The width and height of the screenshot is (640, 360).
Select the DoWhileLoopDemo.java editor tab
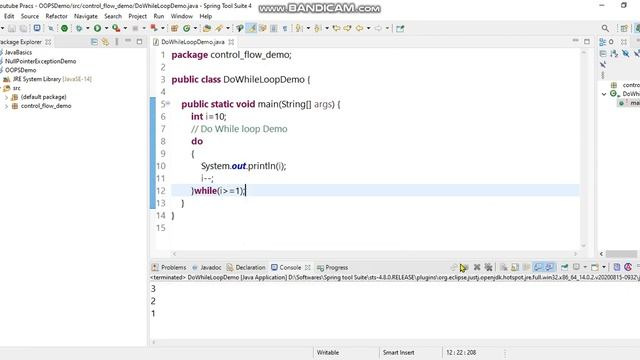pos(193,42)
